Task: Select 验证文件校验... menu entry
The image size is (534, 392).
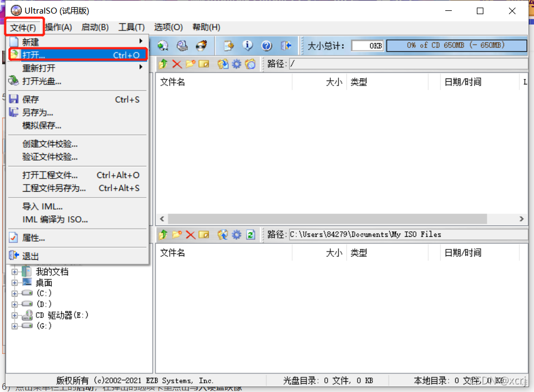Action: coord(78,157)
